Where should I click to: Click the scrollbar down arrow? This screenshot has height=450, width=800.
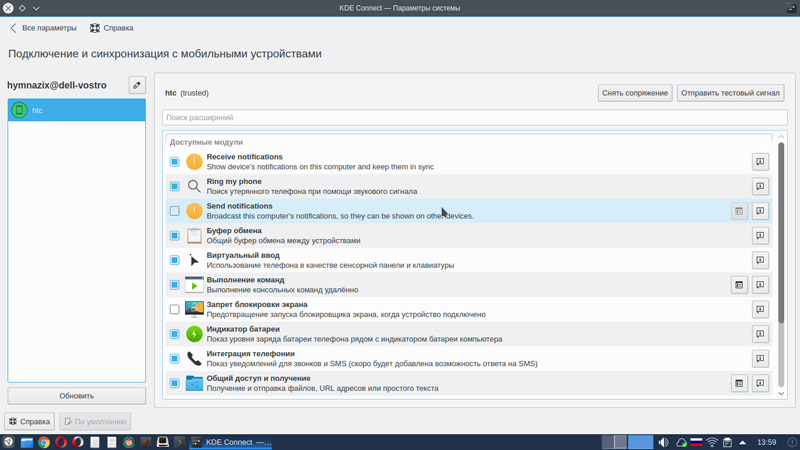tap(781, 393)
